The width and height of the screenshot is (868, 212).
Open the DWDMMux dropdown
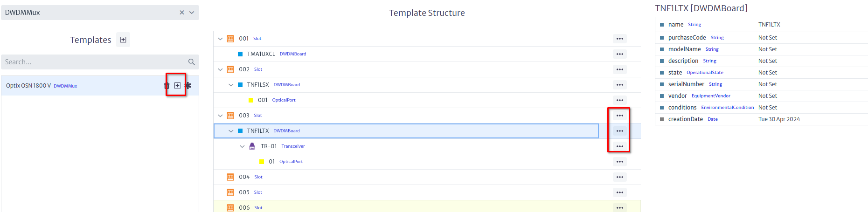pos(192,13)
